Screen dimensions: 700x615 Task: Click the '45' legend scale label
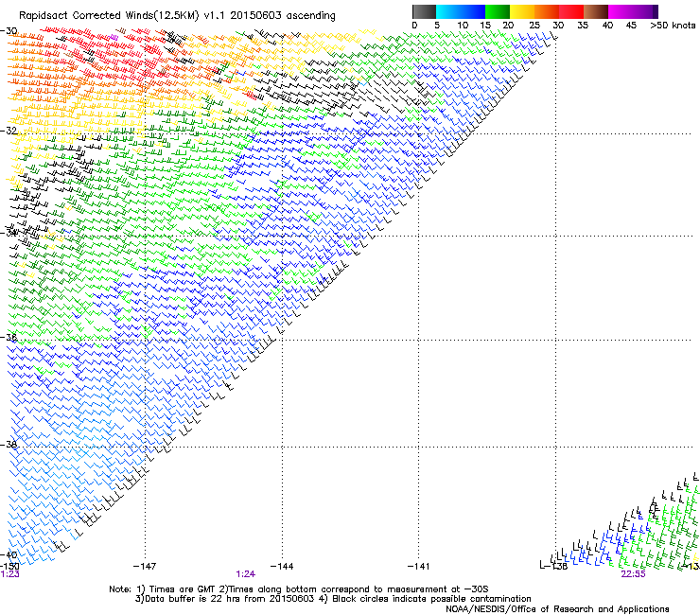[631, 26]
